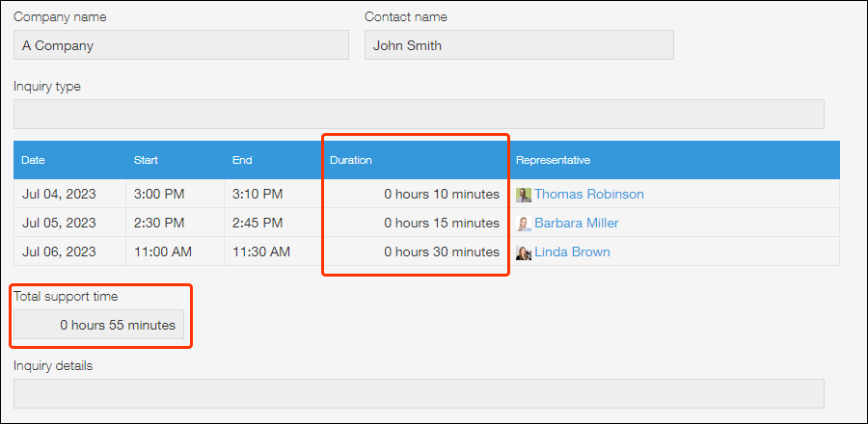Open Thomas Robinson's profile link
The height and width of the screenshot is (424, 868).
coord(588,194)
